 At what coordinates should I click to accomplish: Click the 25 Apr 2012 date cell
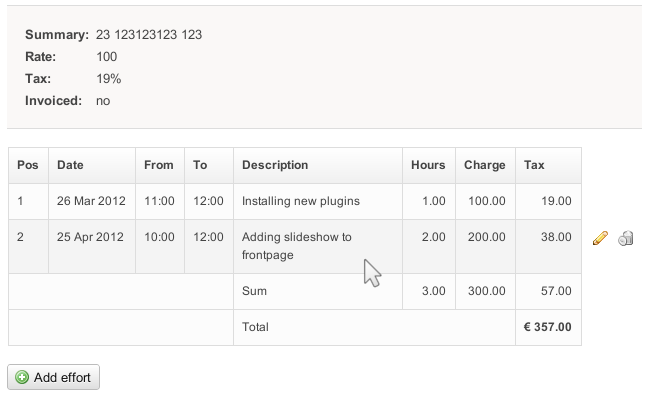pyautogui.click(x=92, y=246)
